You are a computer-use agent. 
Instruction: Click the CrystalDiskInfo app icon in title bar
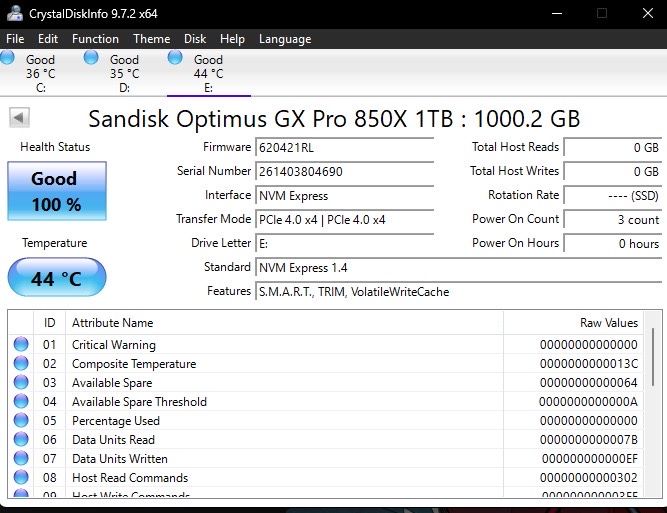14,13
